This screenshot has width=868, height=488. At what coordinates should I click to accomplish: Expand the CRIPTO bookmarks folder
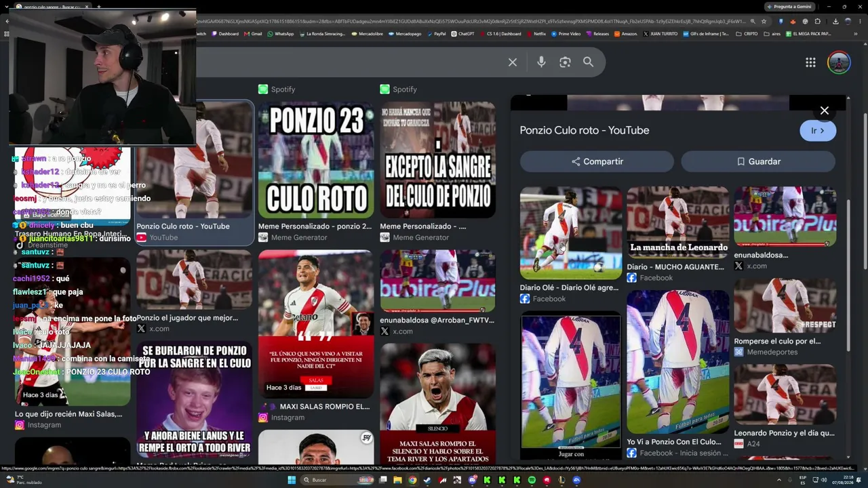pyautogui.click(x=747, y=34)
